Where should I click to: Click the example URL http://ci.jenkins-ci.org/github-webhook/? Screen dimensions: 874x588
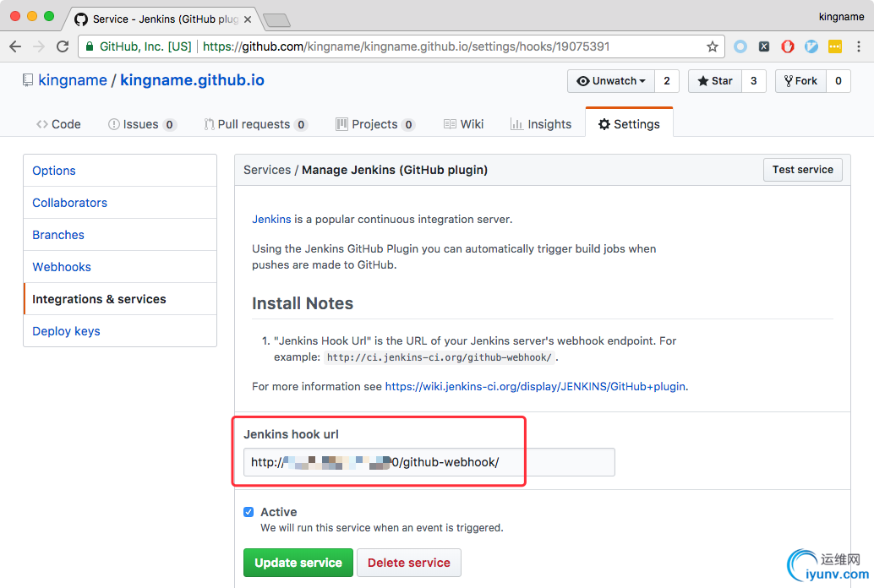click(440, 357)
